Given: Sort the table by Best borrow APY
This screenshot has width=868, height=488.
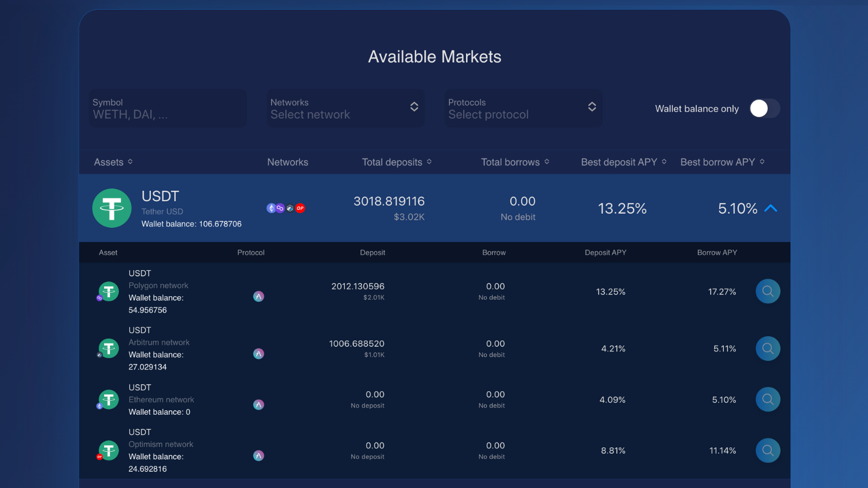Looking at the screenshot, I should pos(723,162).
